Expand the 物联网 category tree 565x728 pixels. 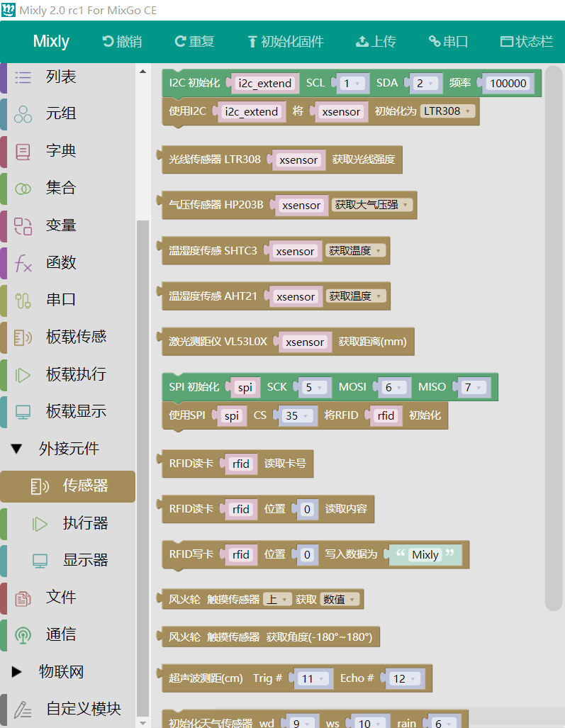click(17, 672)
